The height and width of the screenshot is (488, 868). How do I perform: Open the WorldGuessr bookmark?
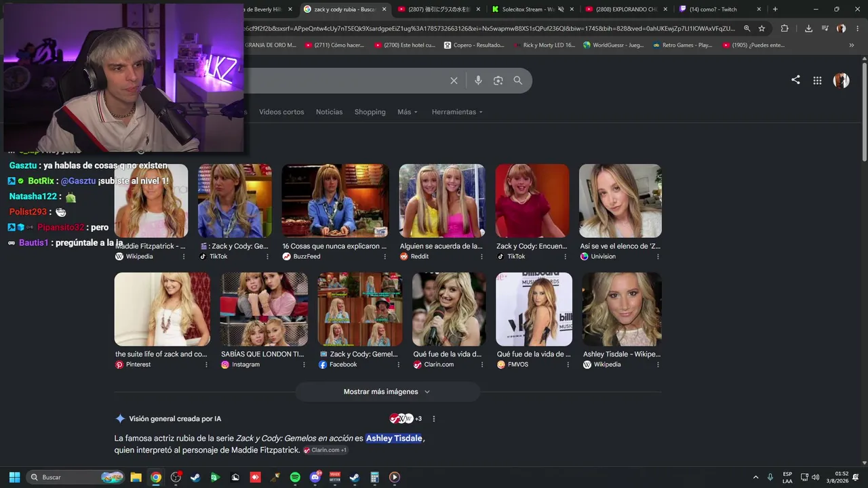point(613,45)
